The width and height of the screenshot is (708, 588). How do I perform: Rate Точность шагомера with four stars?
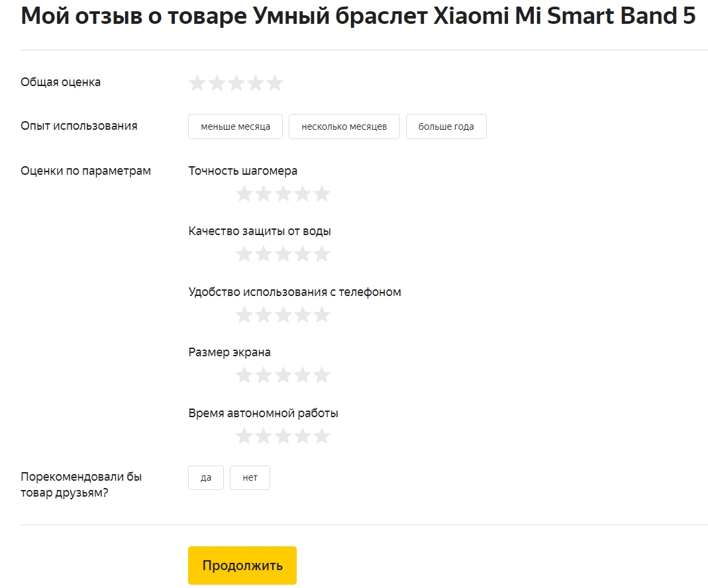coord(301,193)
